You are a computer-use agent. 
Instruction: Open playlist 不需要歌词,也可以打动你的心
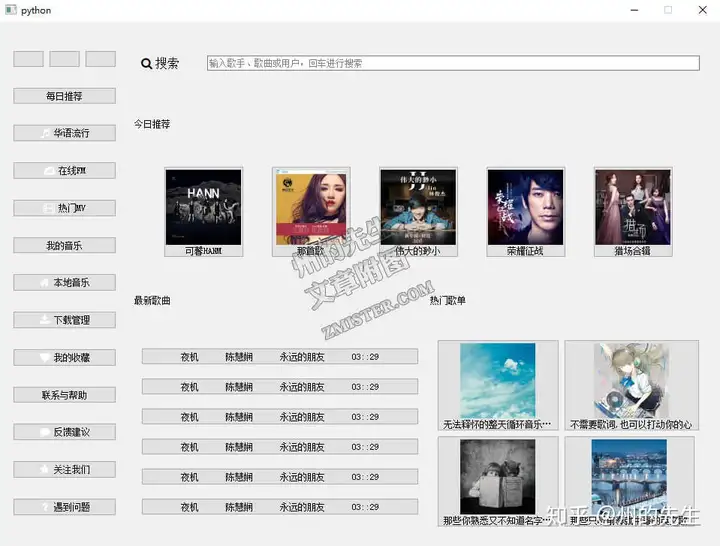pos(631,385)
